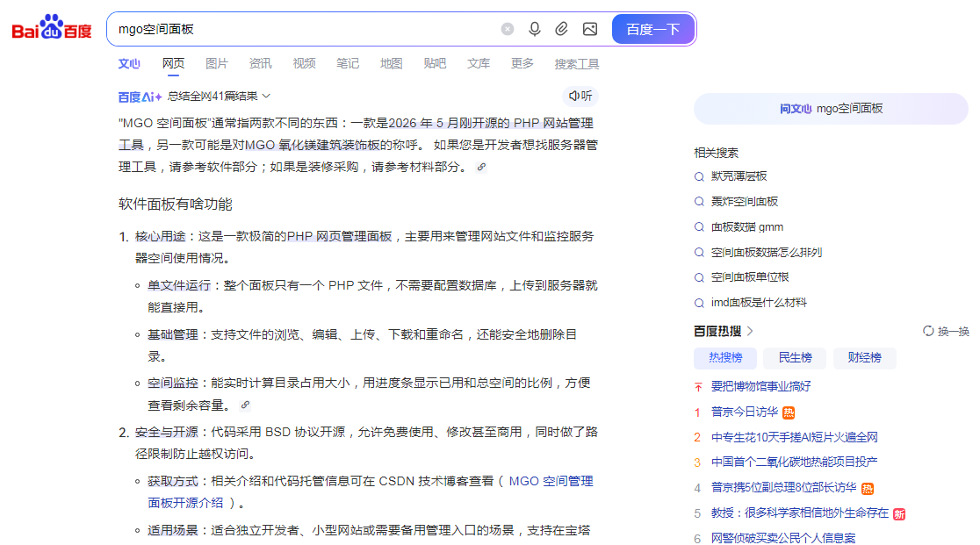
Task: Click the 单文件运行 highlighted term
Action: [x=179, y=285]
